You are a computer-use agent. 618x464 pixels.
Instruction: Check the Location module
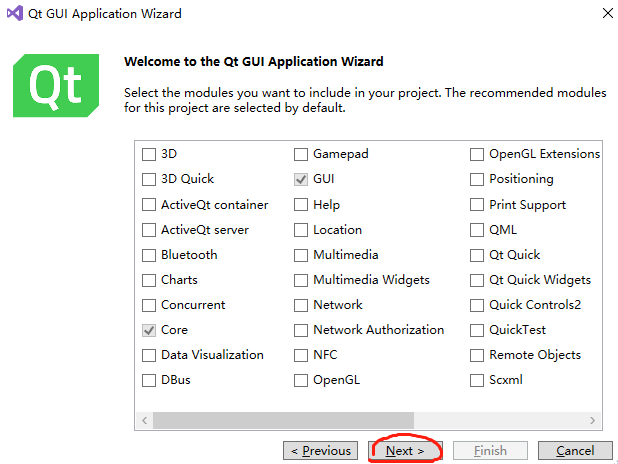(301, 230)
